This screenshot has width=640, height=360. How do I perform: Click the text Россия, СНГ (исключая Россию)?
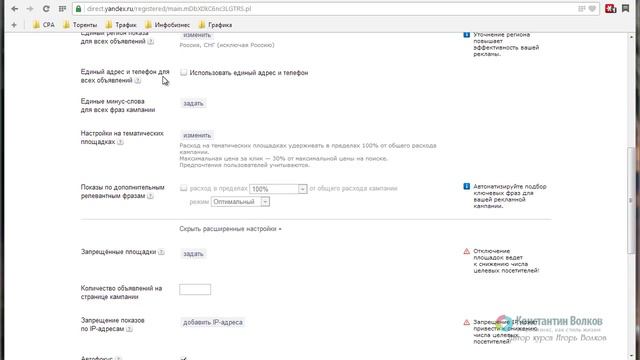(227, 45)
